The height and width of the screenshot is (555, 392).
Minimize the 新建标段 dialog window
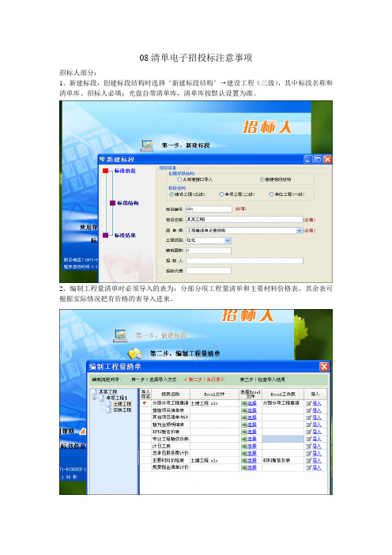(x=308, y=159)
